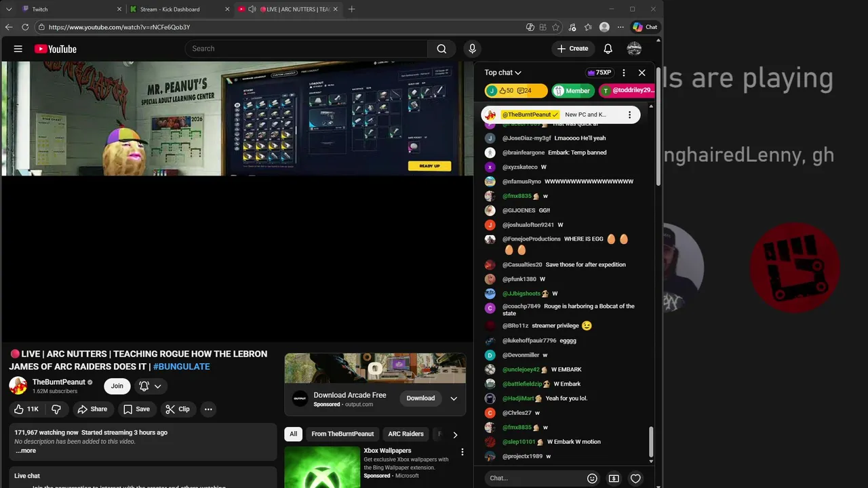
Task: Open Xbox Wallpapers ad thumbnail
Action: 322,467
